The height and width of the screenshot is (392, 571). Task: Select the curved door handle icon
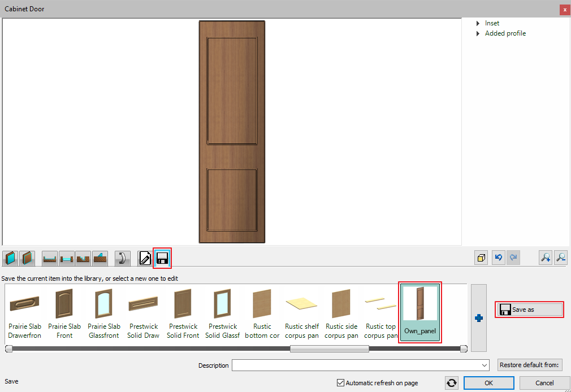click(x=123, y=259)
